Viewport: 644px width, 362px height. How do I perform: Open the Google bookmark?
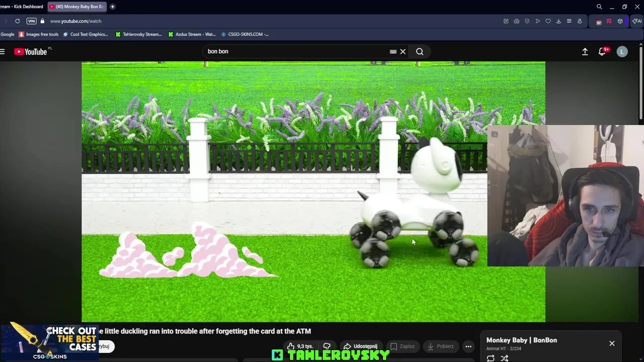pyautogui.click(x=7, y=34)
